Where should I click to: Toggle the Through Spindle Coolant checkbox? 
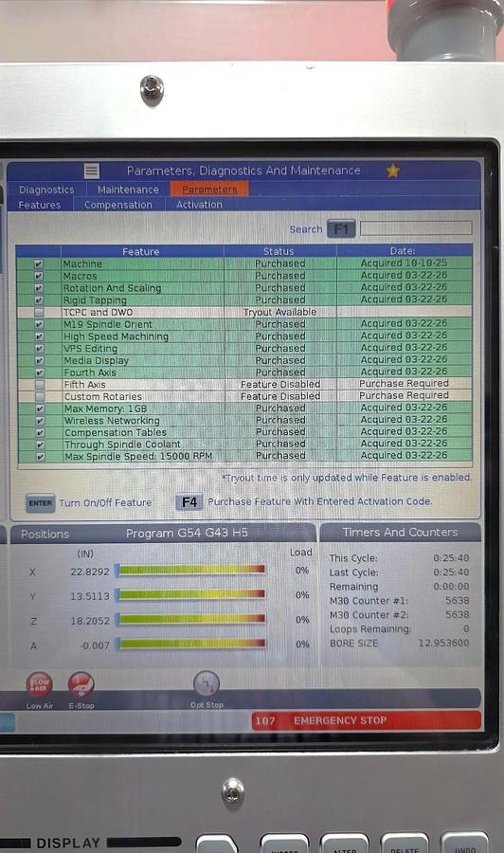[x=40, y=445]
